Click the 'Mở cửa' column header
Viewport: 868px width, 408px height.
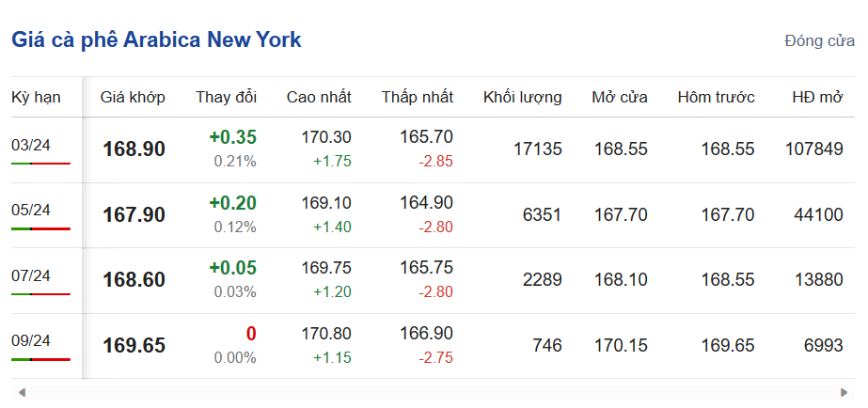(619, 97)
